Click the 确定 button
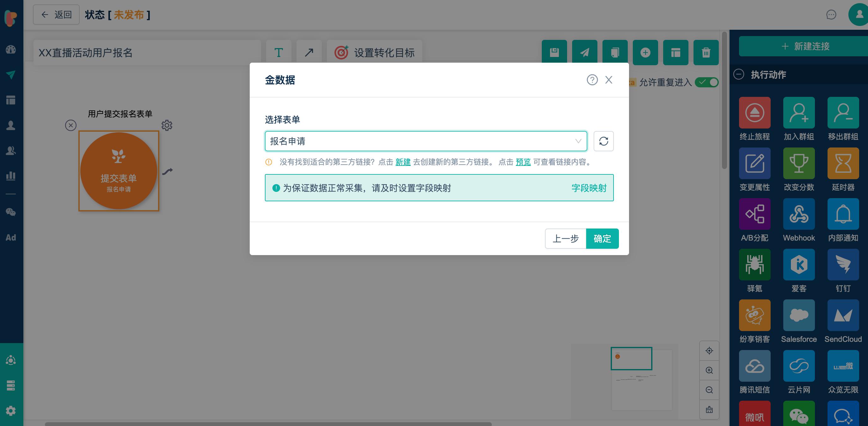Screen dimensions: 868x426 coord(602,238)
